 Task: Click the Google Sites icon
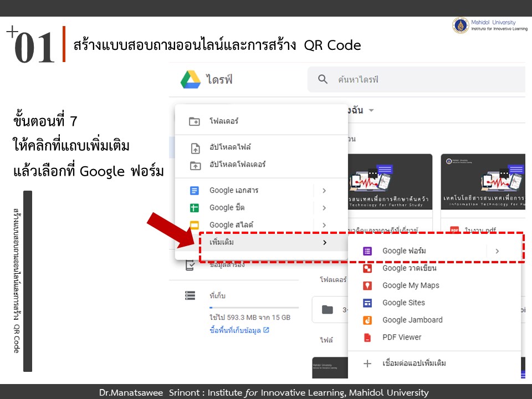point(367,303)
